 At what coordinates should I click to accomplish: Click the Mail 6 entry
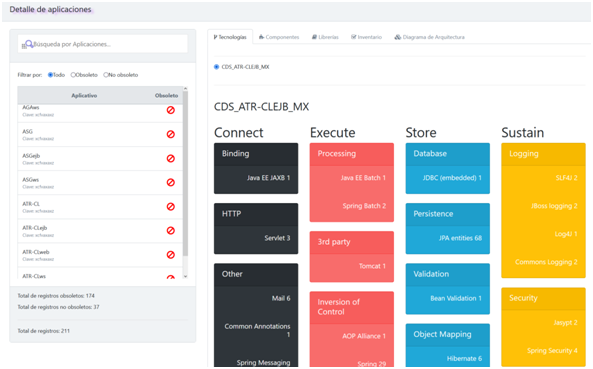[281, 298]
